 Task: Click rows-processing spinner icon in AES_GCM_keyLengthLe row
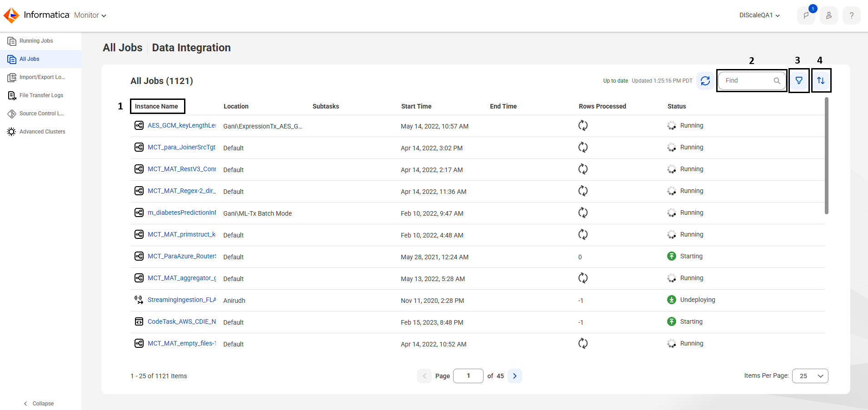[x=583, y=125]
